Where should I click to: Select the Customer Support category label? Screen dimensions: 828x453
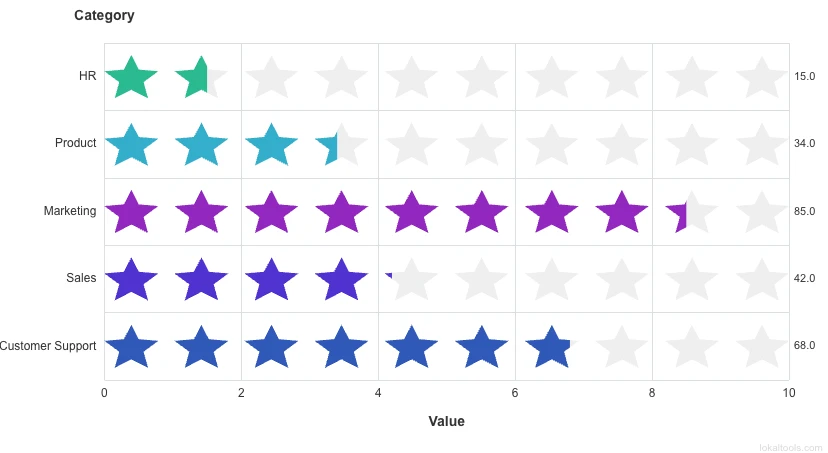(x=48, y=346)
